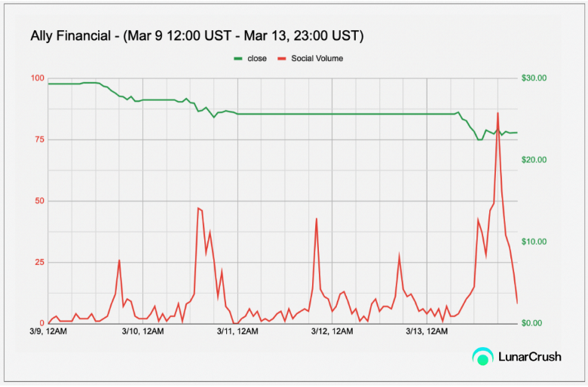Click the green close legend swatch
Viewport: 588px width, 387px height.
pos(238,59)
